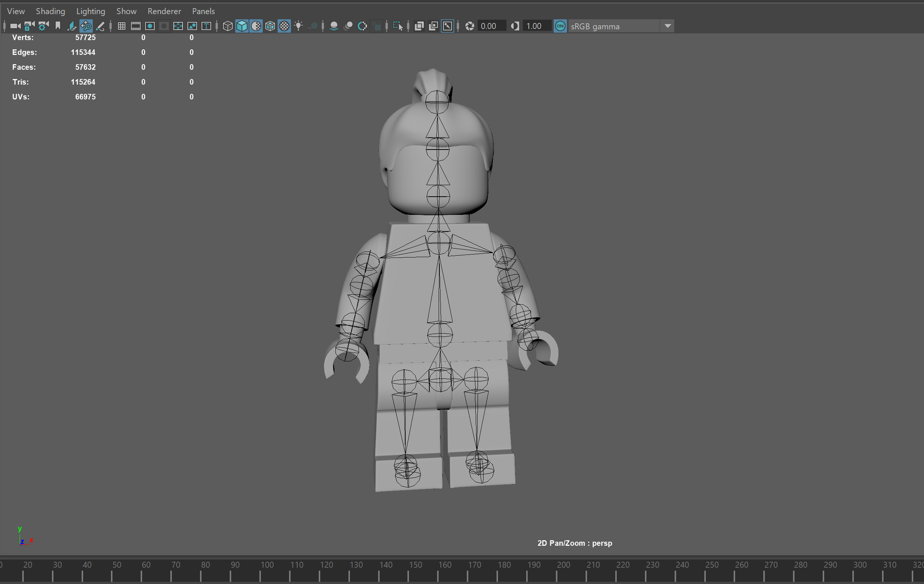Click the Depth of Field icon
The image size is (924, 584).
coord(376,26)
